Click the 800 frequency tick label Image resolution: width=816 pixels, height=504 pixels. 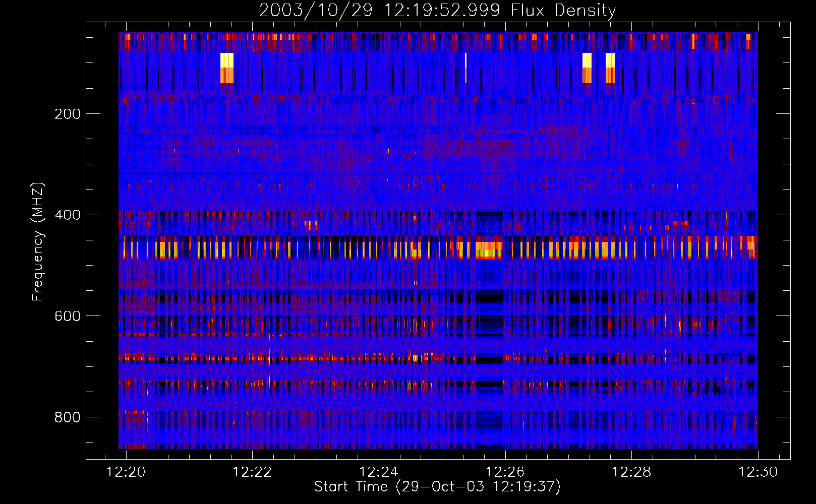pyautogui.click(x=68, y=417)
